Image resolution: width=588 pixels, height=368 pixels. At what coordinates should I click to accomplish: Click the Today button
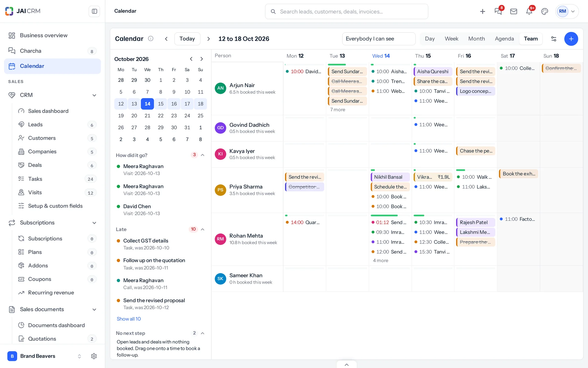187,39
